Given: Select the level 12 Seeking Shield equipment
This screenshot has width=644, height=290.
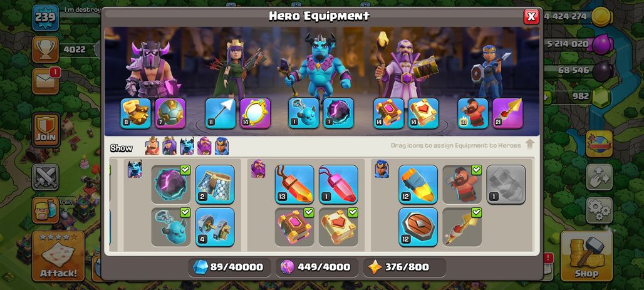Looking at the screenshot, I should click(x=418, y=227).
